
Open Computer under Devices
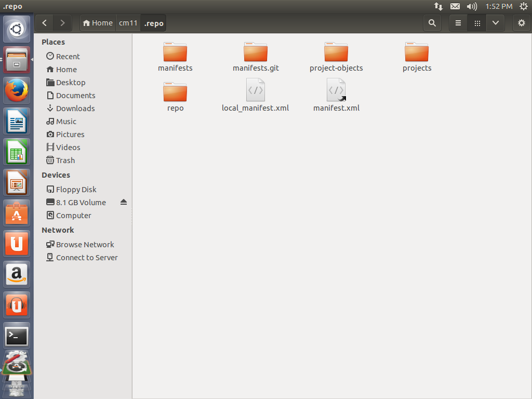coord(83,216)
